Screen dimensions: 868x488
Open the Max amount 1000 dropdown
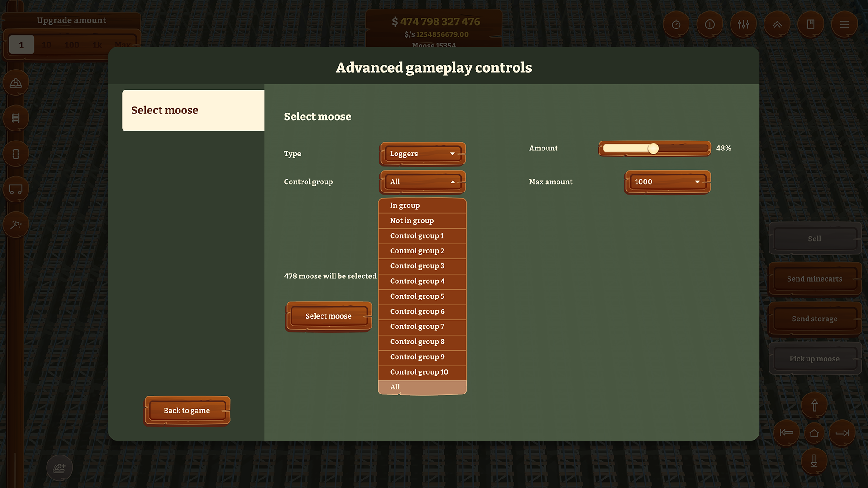click(667, 182)
